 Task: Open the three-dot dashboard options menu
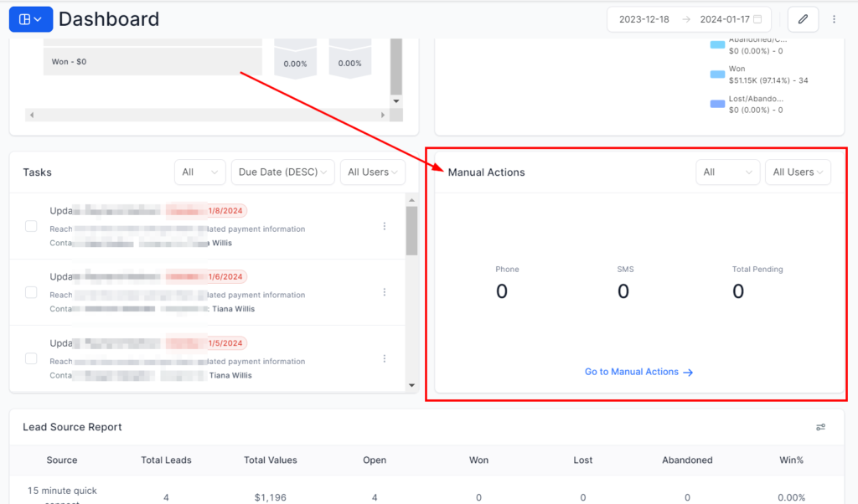pos(834,19)
